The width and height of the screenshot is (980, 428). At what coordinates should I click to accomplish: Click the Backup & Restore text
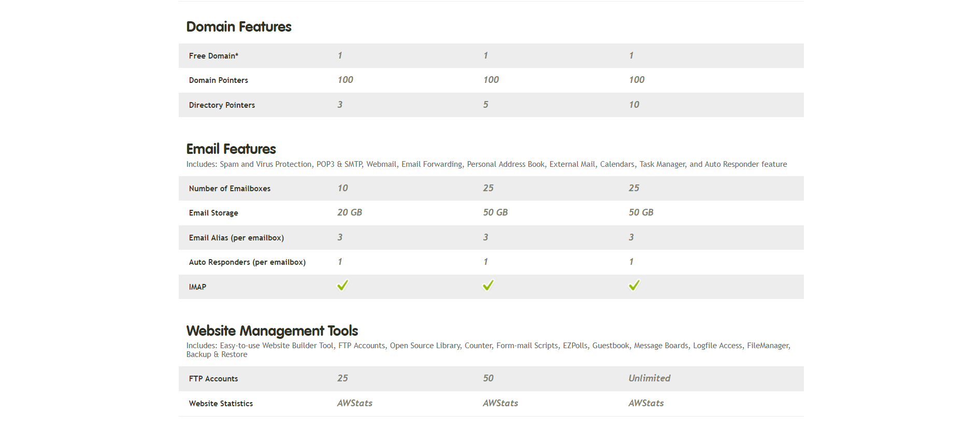click(217, 354)
